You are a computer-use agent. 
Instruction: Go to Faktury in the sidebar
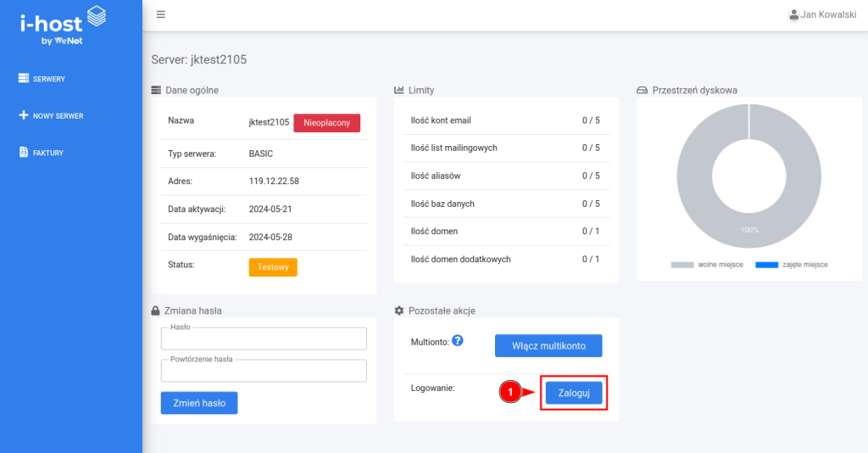[x=48, y=153]
